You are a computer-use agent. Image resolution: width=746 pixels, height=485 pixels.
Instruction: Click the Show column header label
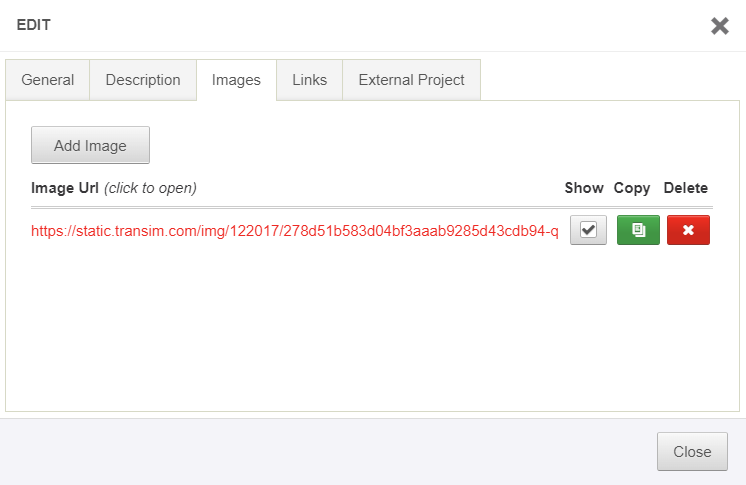click(x=584, y=188)
